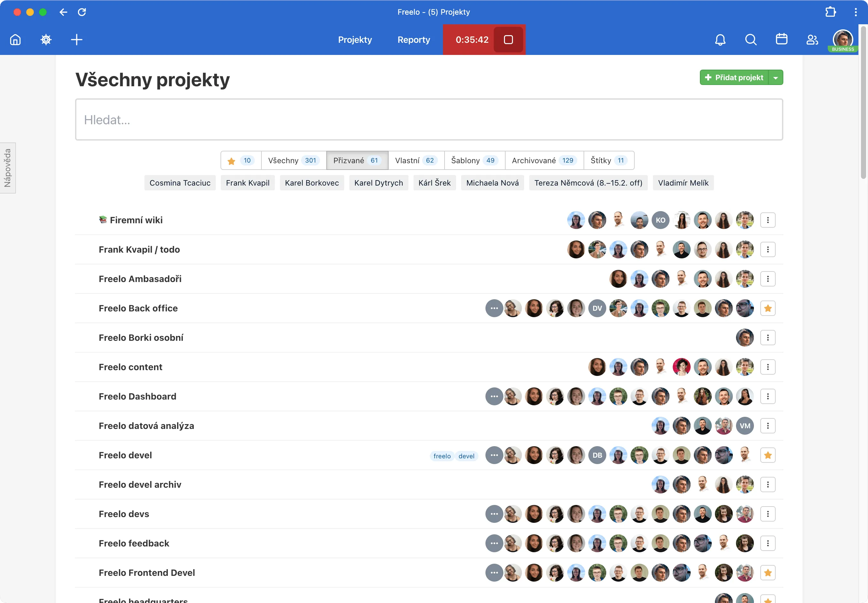Image resolution: width=868 pixels, height=603 pixels.
Task: Switch to the Archivované tab
Action: (544, 161)
